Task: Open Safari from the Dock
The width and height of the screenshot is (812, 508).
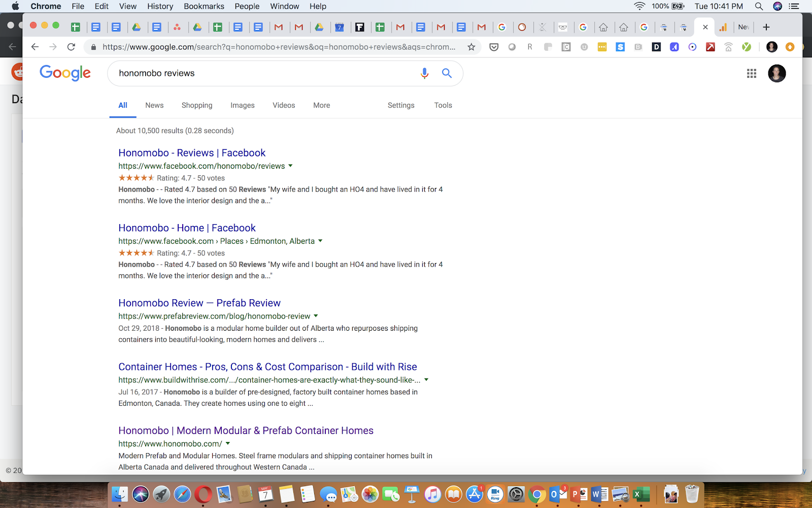Action: click(x=182, y=494)
